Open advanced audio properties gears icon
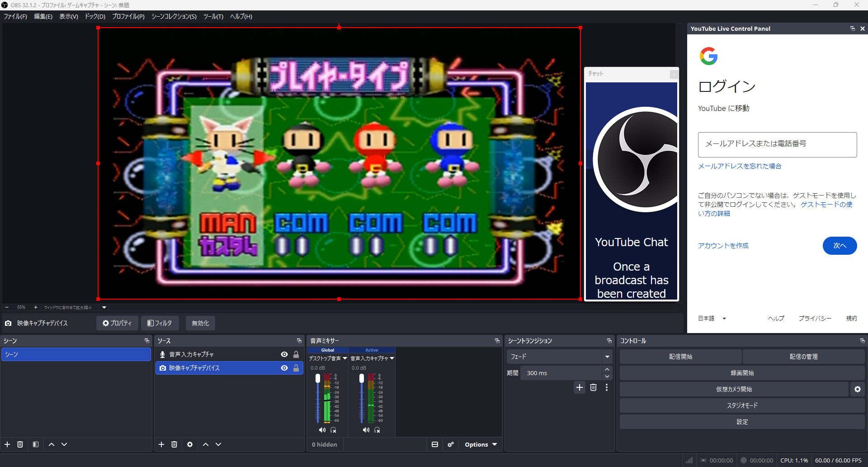The image size is (868, 467). (x=451, y=444)
